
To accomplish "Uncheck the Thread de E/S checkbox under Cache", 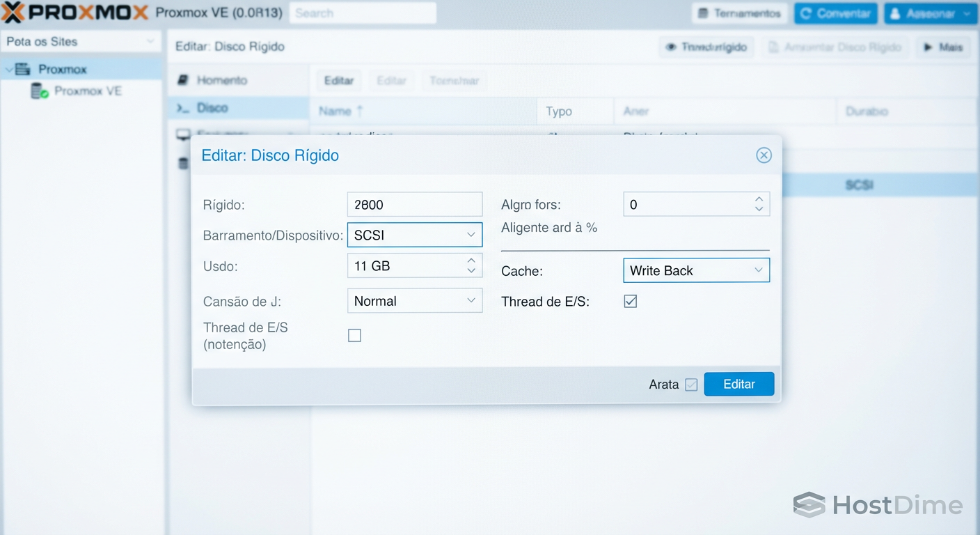I will click(x=630, y=302).
